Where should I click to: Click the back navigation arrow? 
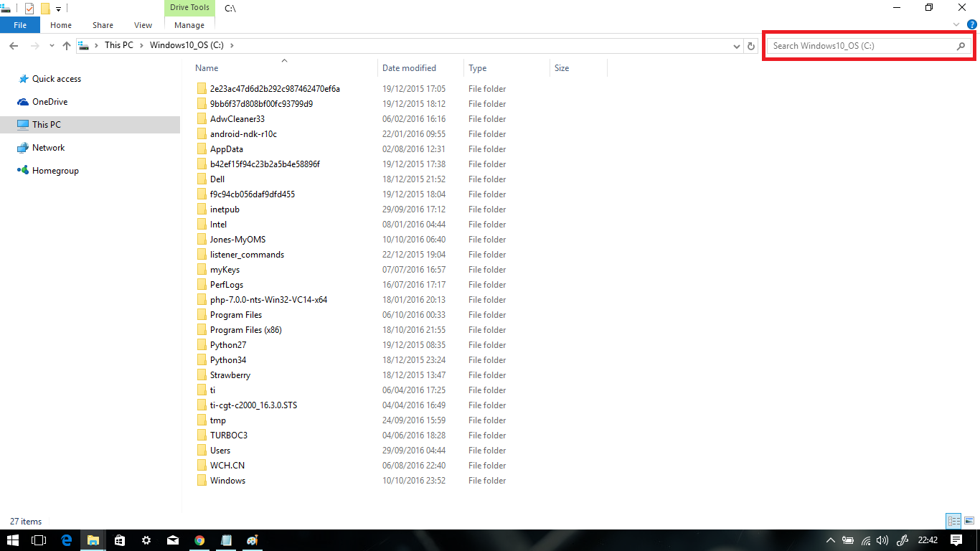[x=13, y=45]
